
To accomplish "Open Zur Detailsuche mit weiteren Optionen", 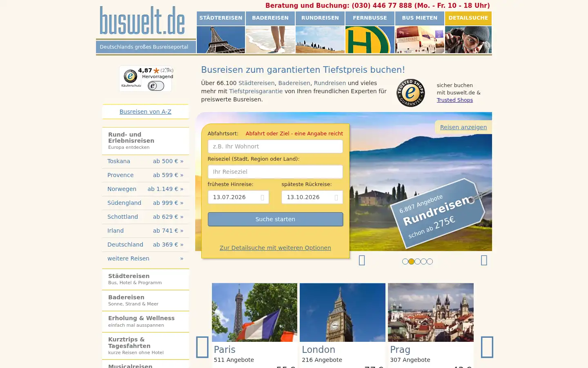I will 275,248.
